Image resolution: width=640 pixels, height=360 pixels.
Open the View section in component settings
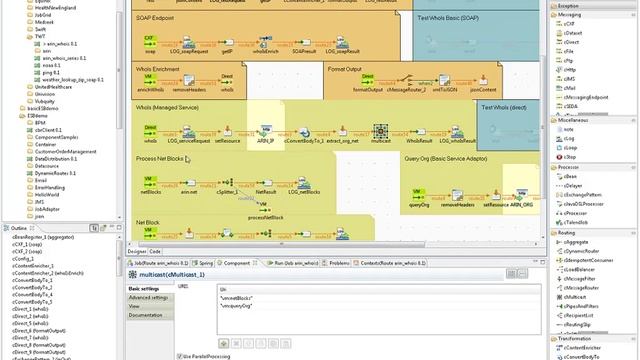point(150,307)
